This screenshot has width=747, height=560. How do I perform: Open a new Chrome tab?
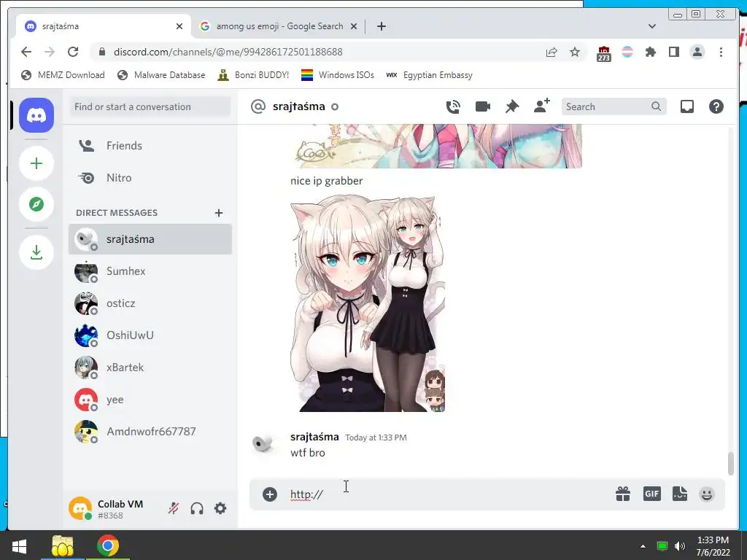[381, 26]
